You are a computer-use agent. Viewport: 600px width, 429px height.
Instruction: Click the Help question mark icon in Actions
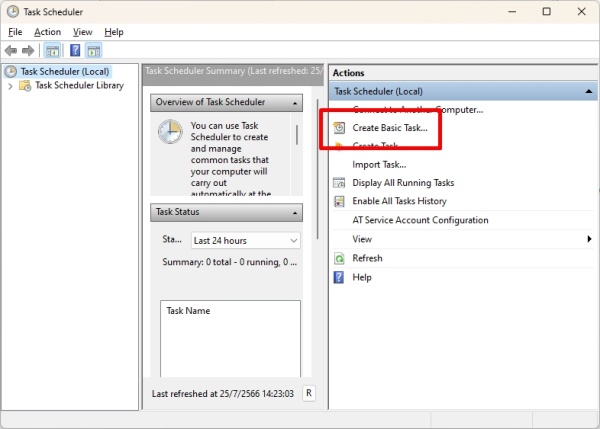click(339, 277)
